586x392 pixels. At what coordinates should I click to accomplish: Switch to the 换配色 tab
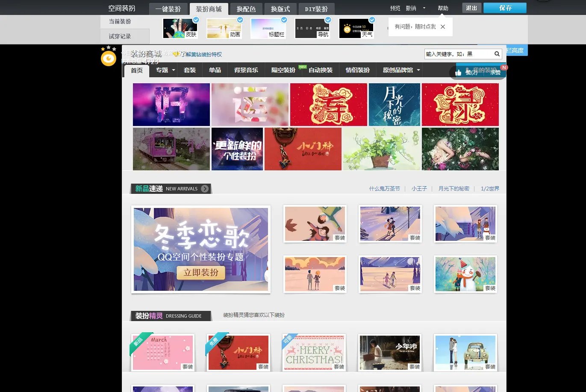coord(246,9)
